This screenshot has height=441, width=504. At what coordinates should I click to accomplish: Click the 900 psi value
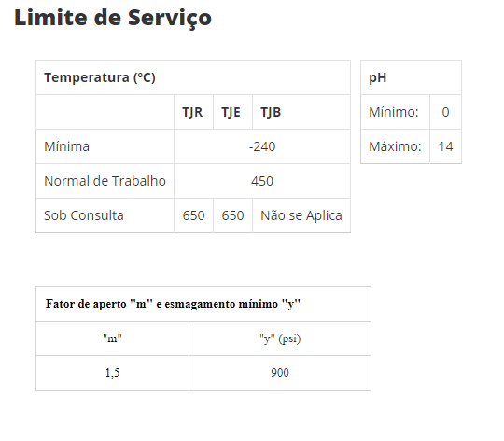tap(280, 373)
